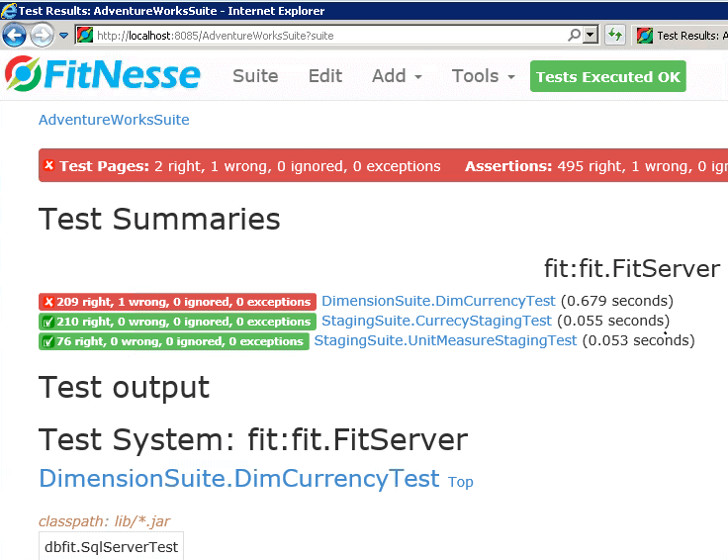728x560 pixels.
Task: Click the search magnifier icon in address bar
Action: coord(575,35)
